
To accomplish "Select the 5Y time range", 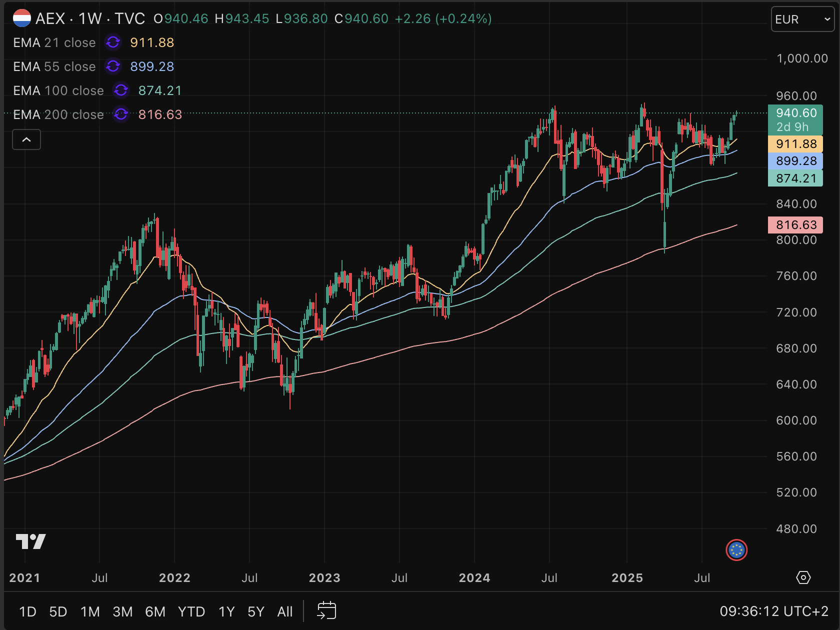I will coord(255,611).
